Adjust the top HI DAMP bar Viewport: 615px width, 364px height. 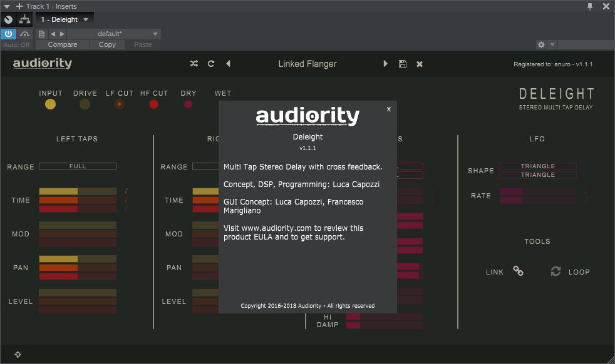coord(385,316)
